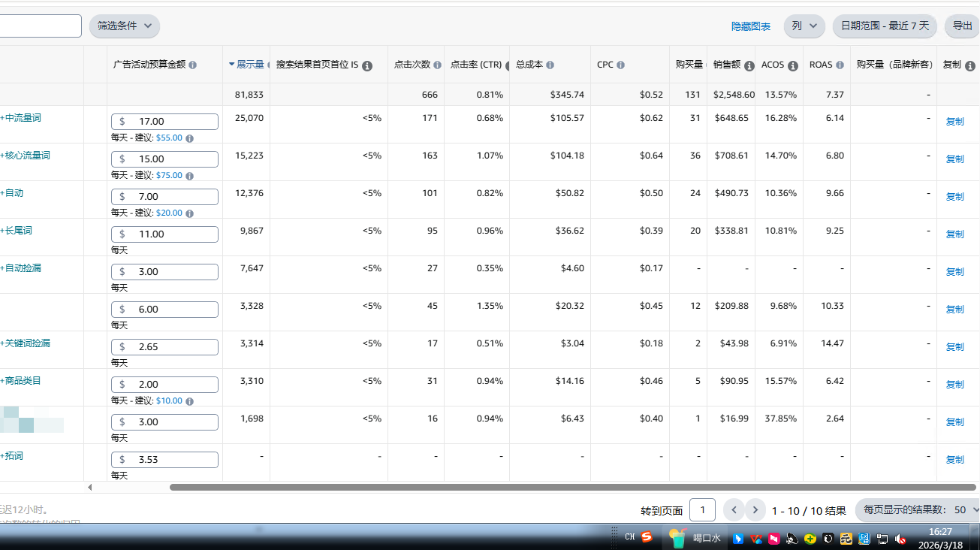This screenshot has width=980, height=550.
Task: Sort by 展示量 column header
Action: [249, 65]
